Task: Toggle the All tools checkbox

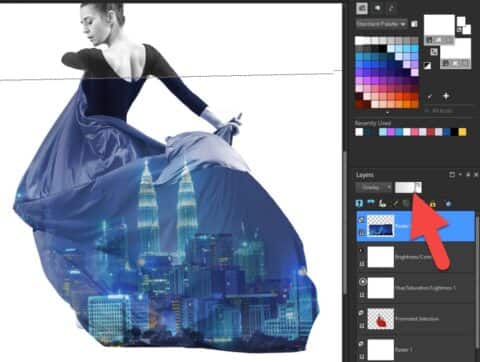Action: tap(428, 110)
